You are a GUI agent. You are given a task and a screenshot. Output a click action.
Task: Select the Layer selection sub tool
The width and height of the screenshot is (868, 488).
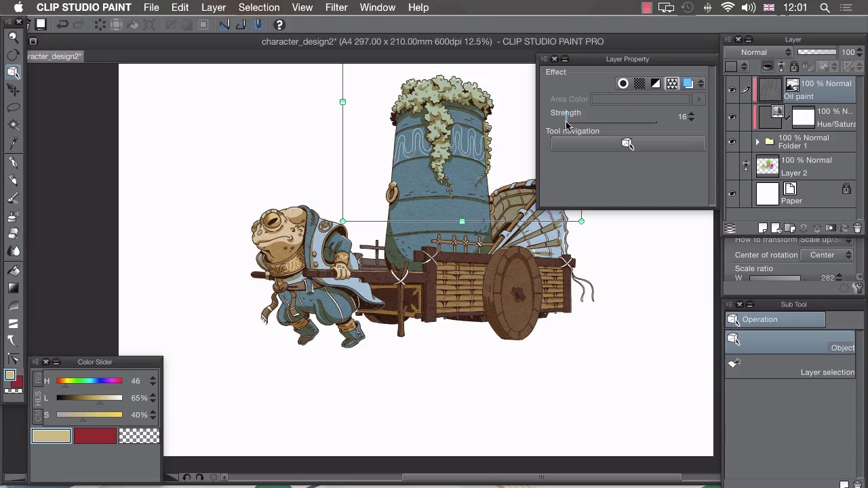[x=790, y=366]
